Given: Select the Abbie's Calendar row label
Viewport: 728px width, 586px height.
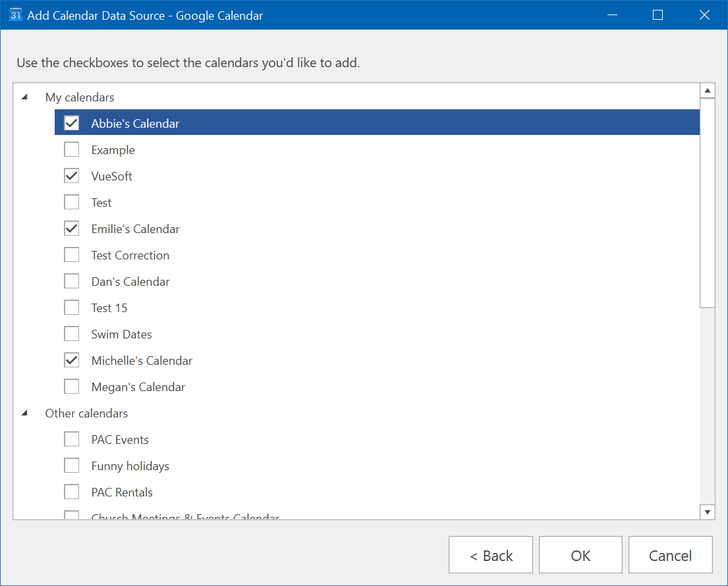Looking at the screenshot, I should point(135,123).
